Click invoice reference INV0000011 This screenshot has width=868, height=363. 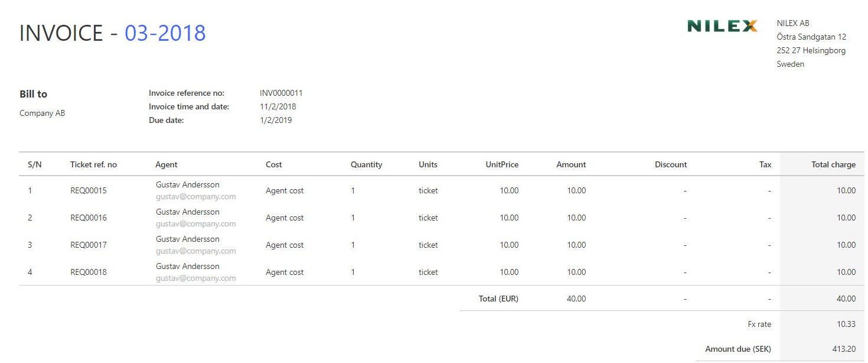[x=281, y=93]
